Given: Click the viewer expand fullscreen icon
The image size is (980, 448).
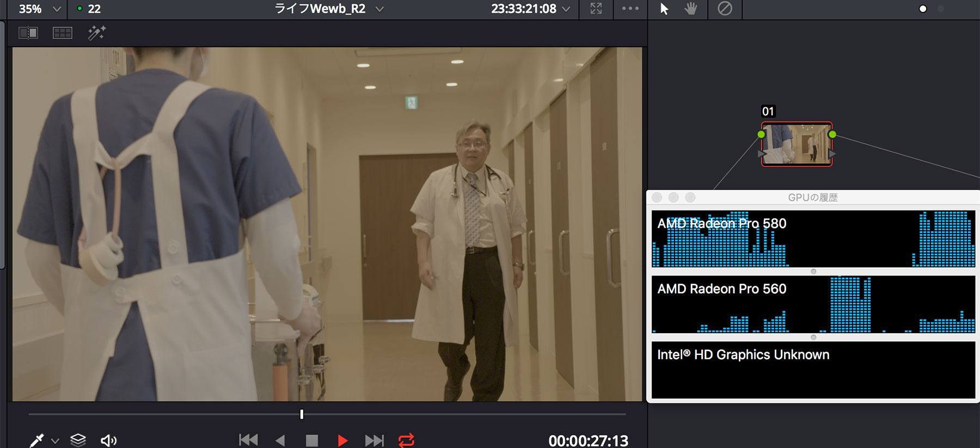Looking at the screenshot, I should click(x=596, y=9).
